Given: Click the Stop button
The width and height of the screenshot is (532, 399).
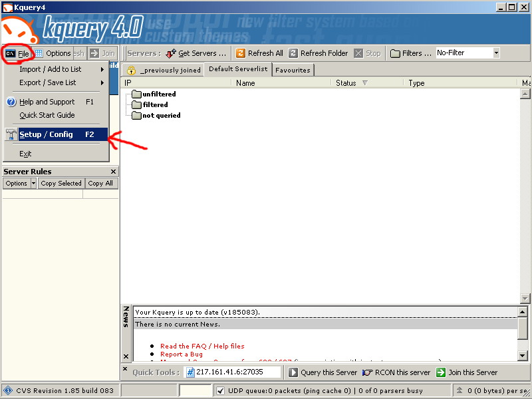Looking at the screenshot, I should [x=368, y=53].
